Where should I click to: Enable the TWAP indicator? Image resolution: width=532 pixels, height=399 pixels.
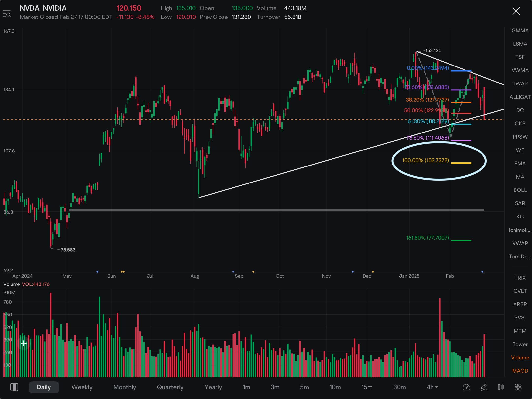520,84
